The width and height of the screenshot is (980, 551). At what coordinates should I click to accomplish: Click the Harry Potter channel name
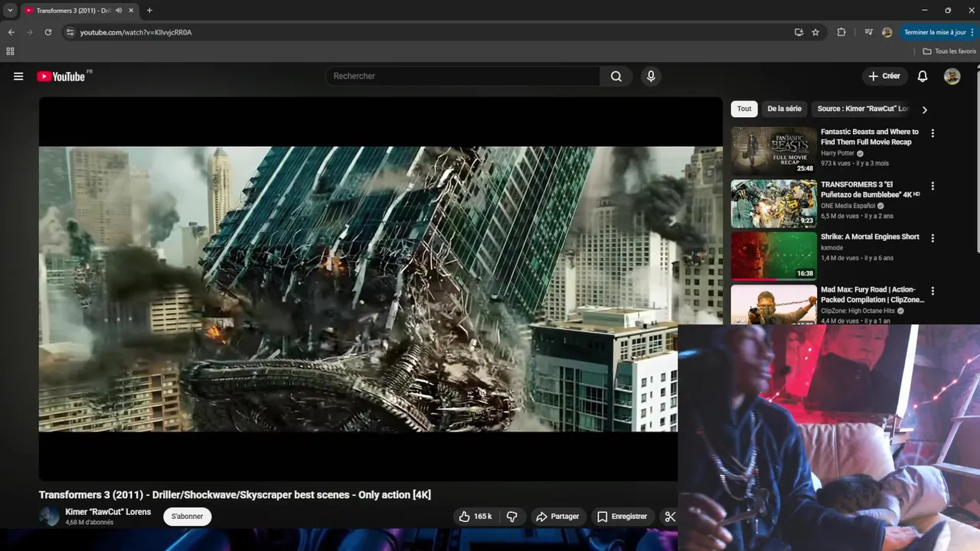[x=838, y=153]
